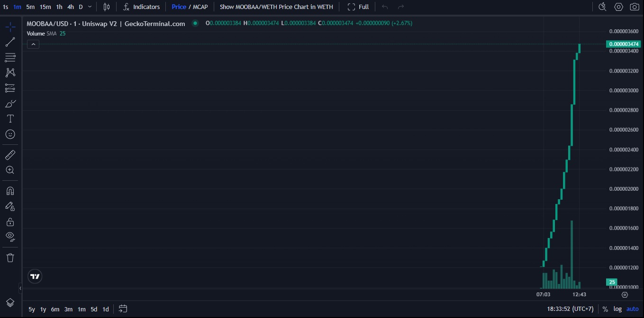
Task: Enter Full screen chart mode
Action: pos(358,7)
